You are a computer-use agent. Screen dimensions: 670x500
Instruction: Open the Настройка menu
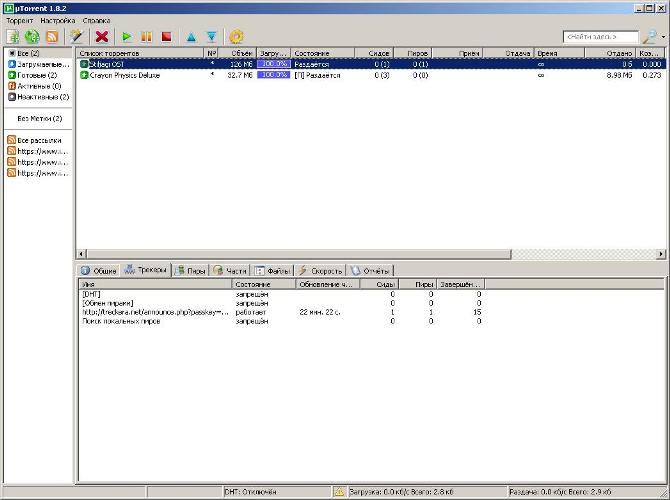click(x=58, y=21)
